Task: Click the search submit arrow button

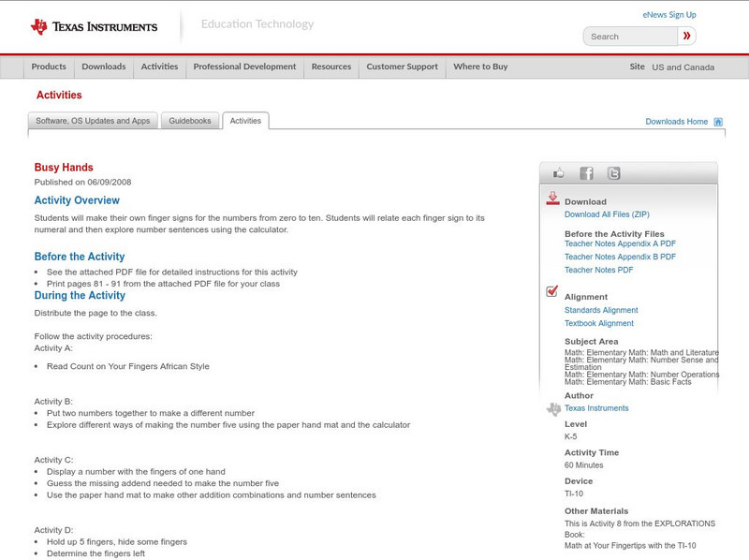Action: 686,36
